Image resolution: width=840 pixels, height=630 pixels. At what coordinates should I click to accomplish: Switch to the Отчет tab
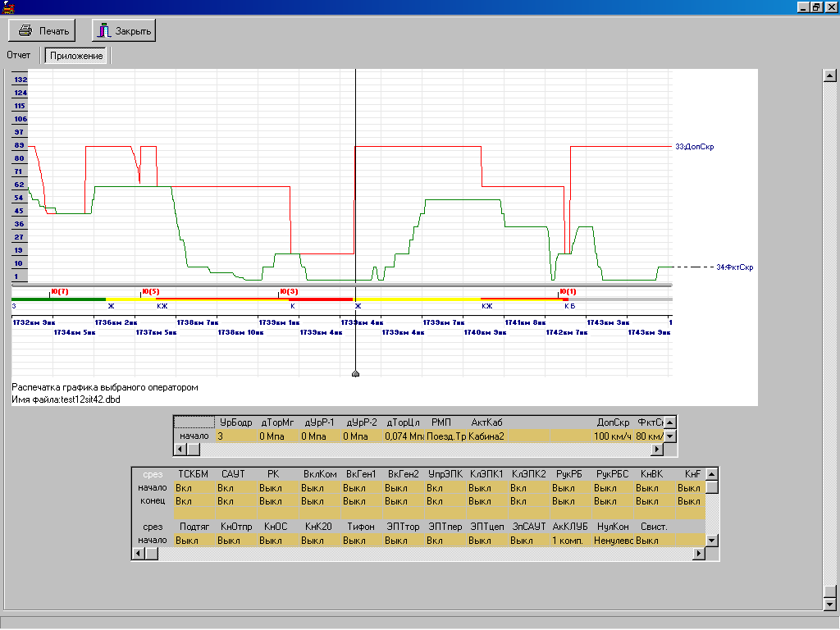click(19, 55)
